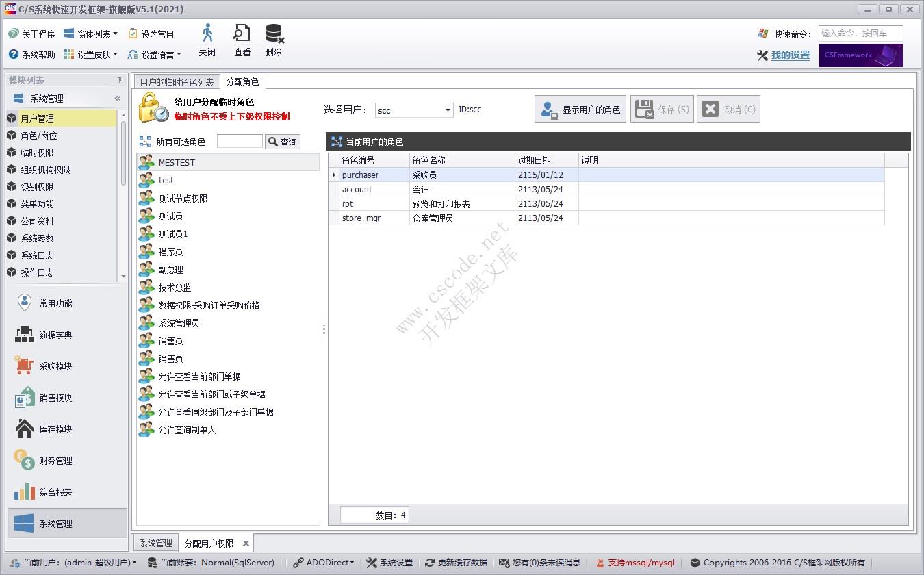This screenshot has height=575, width=924.
Task: Click the 系统设置 wrench icon in status bar
Action: [373, 562]
